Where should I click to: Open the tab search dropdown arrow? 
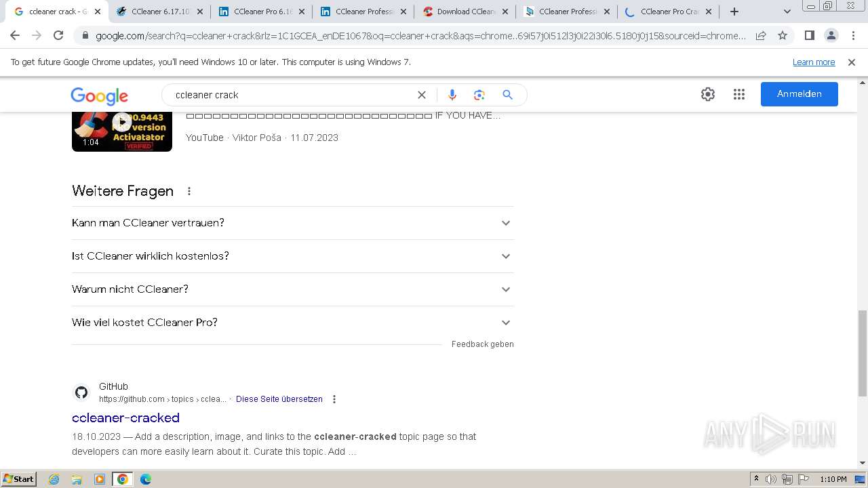(x=787, y=12)
